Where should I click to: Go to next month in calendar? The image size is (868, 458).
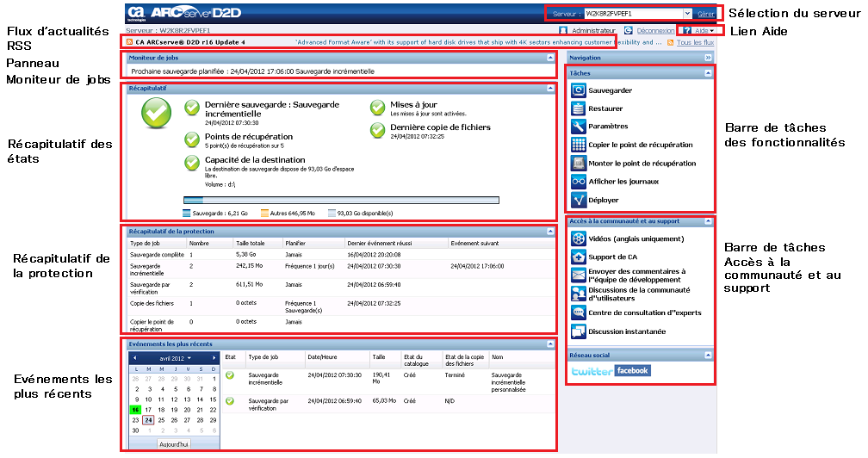(x=214, y=358)
